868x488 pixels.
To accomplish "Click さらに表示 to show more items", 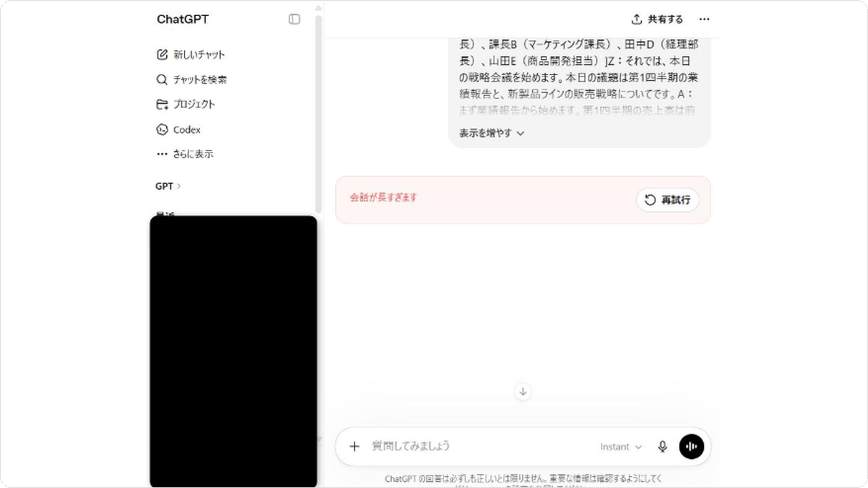I will 193,154.
